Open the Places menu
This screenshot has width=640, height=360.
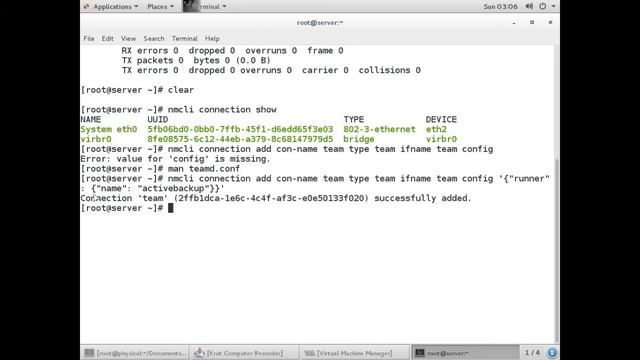[x=160, y=7]
